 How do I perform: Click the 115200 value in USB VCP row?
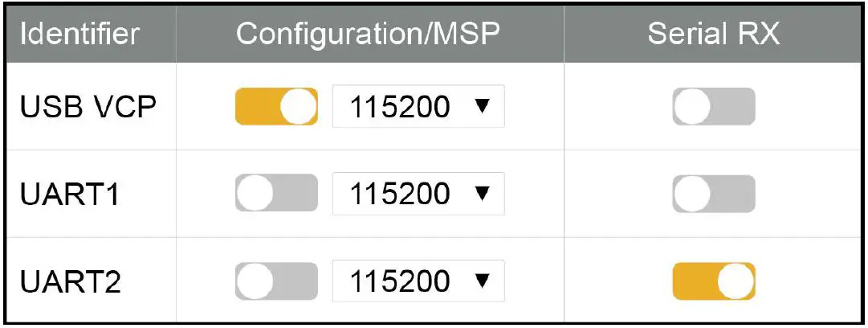click(x=400, y=107)
